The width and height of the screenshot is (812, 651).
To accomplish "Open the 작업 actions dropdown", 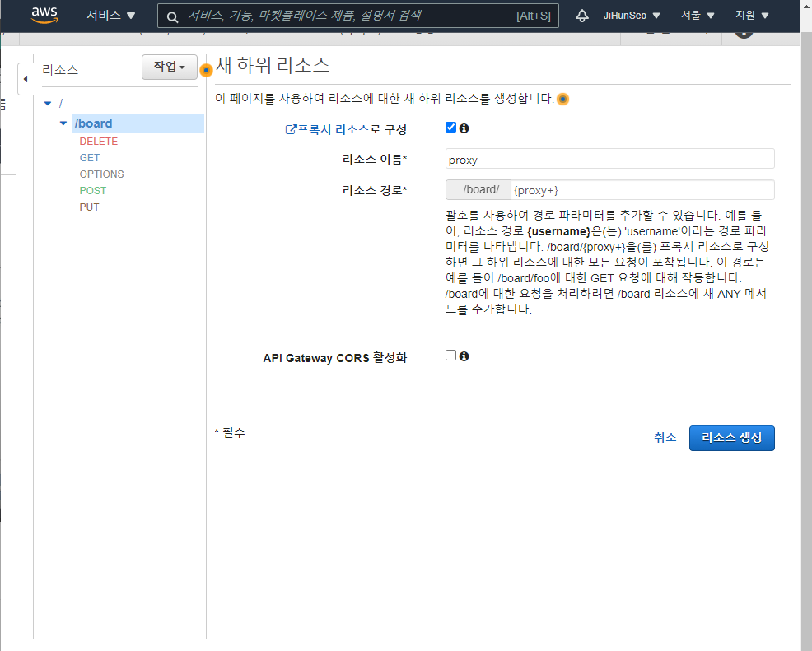I will pos(169,67).
